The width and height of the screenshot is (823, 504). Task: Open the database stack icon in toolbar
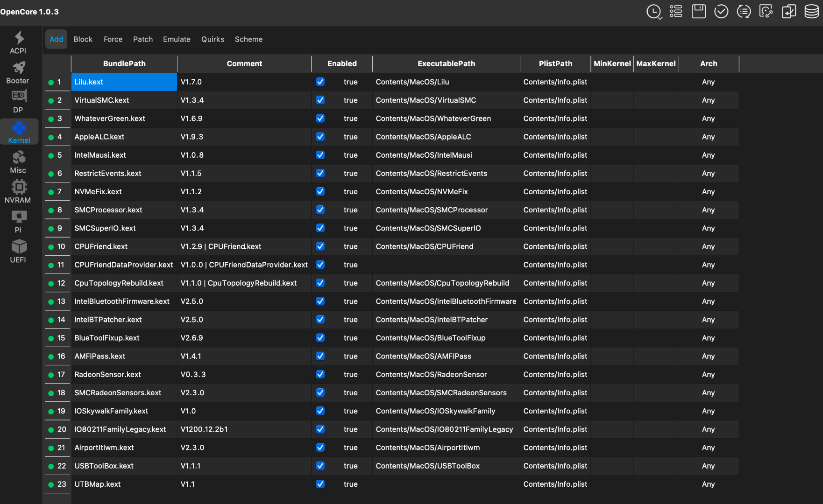[x=811, y=11]
